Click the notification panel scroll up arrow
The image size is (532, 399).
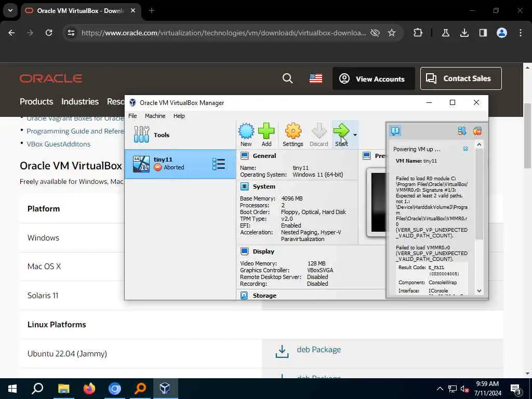coord(479,145)
